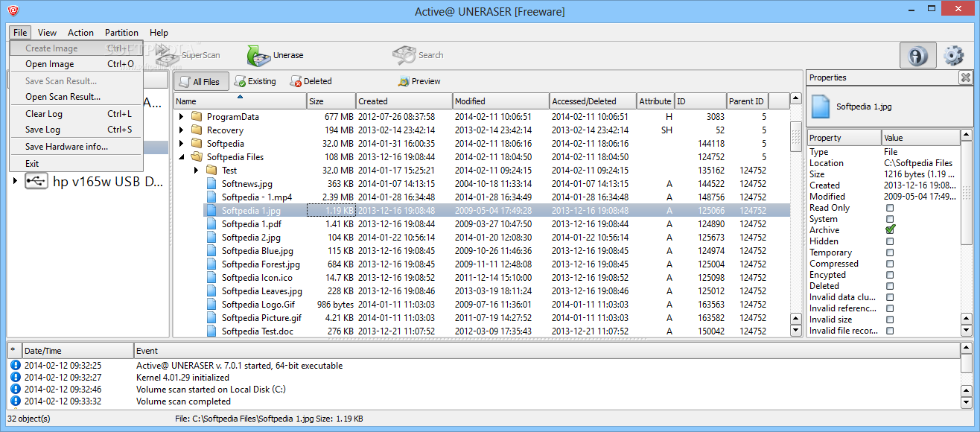This screenshot has width=980, height=432.
Task: Choose Save Hardware info... menu entry
Action: point(76,147)
